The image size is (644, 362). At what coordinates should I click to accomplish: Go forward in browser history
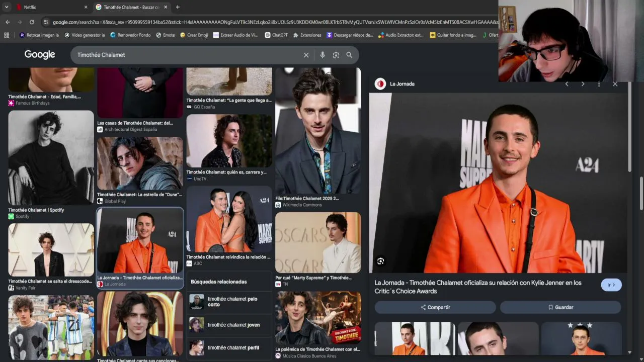pyautogui.click(x=20, y=22)
